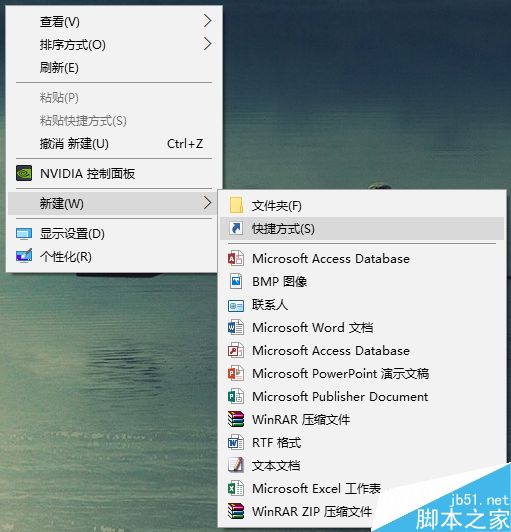Create a new 联系人 entry
The height and width of the screenshot is (532, 511).
pos(362,304)
